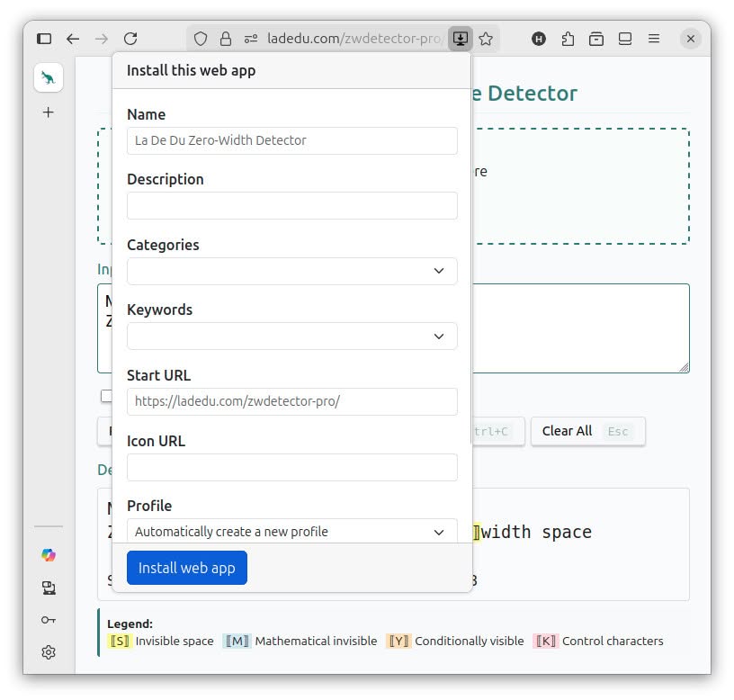Go back to previous page
Screen dimensions: 734x700
[x=73, y=39]
